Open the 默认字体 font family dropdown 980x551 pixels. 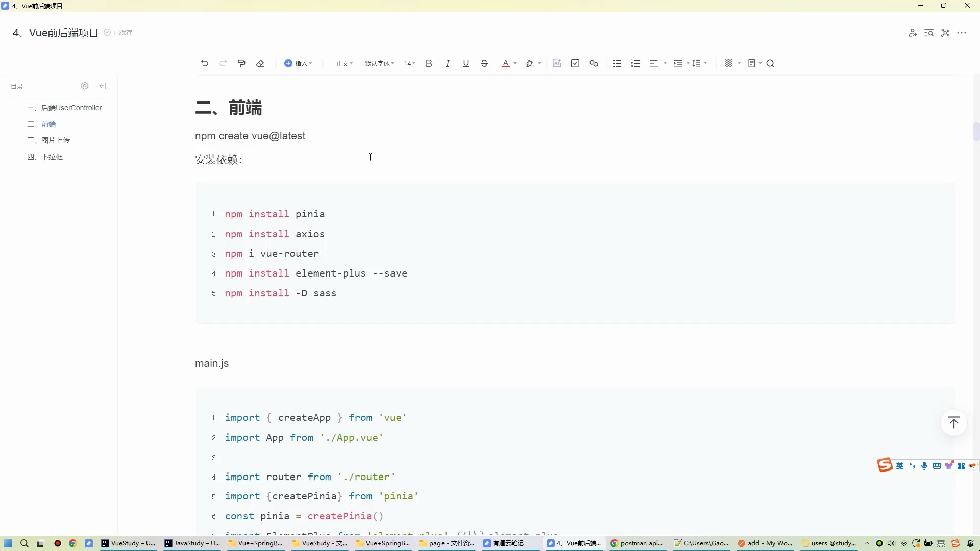click(x=379, y=63)
